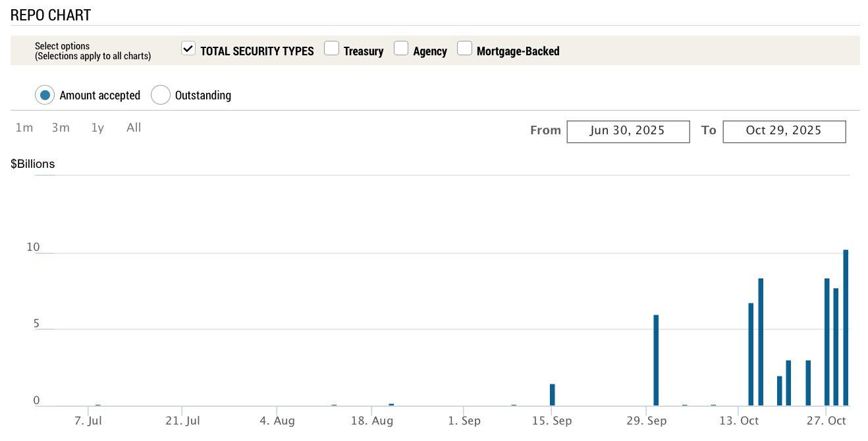Click the REPO CHART title text

coord(49,14)
